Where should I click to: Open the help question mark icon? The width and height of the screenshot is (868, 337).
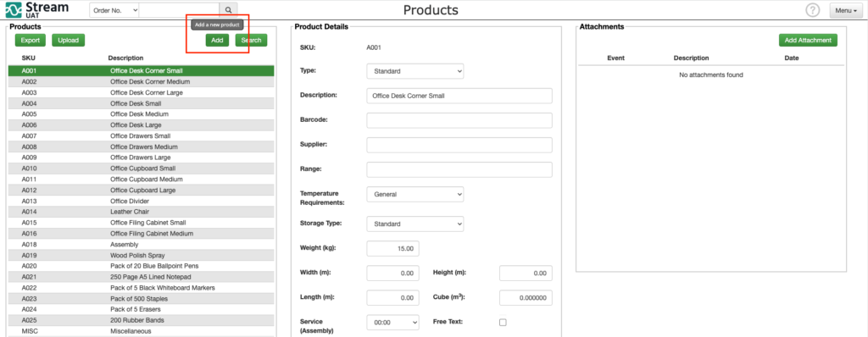click(x=813, y=10)
